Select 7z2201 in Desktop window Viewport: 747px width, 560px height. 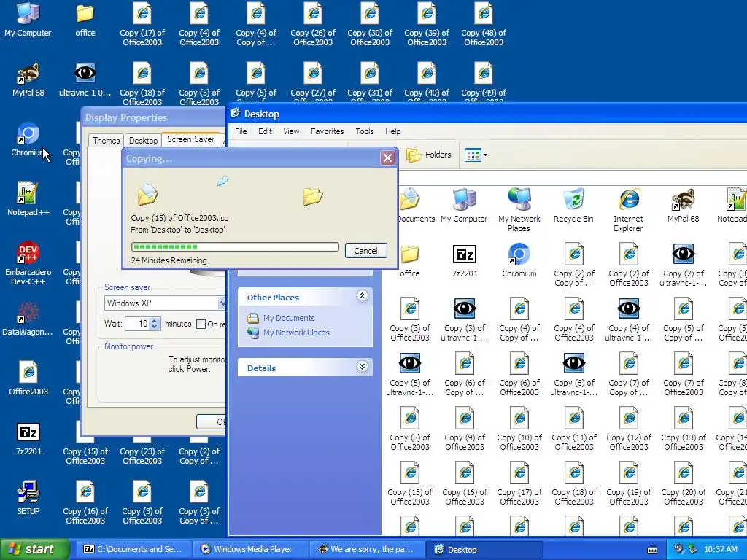tap(465, 260)
